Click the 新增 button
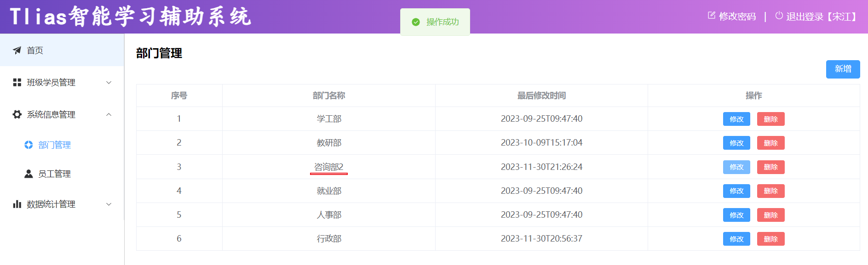 pos(843,69)
